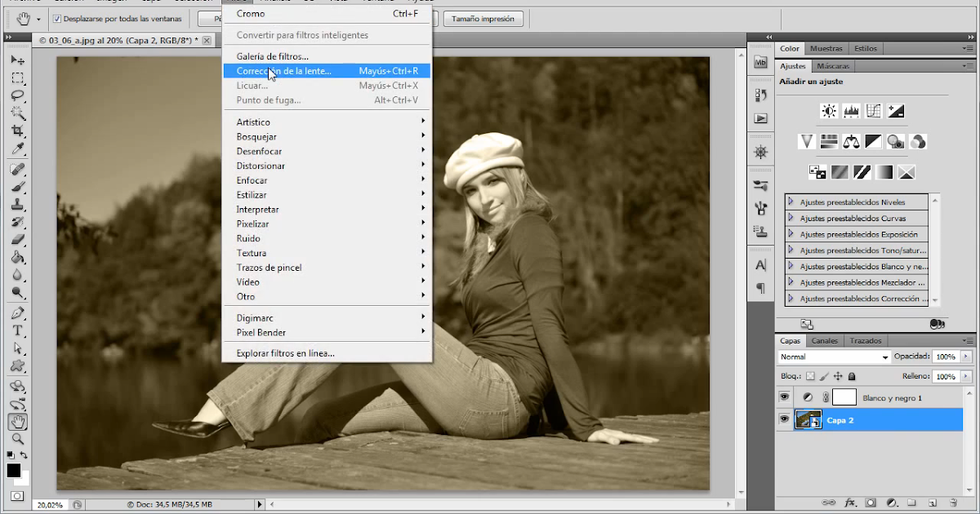980x514 pixels.
Task: Switch to the 'Canales' tab
Action: click(x=825, y=341)
